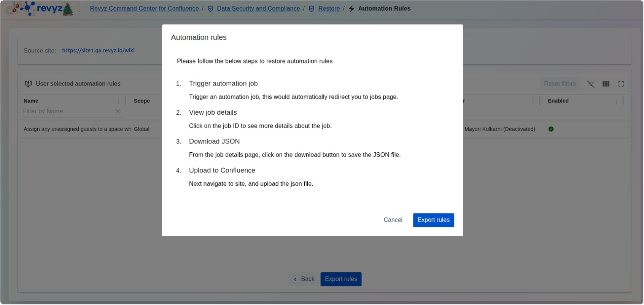This screenshot has height=305, width=644.
Task: Click the Export rules button in dialog
Action: 433,220
